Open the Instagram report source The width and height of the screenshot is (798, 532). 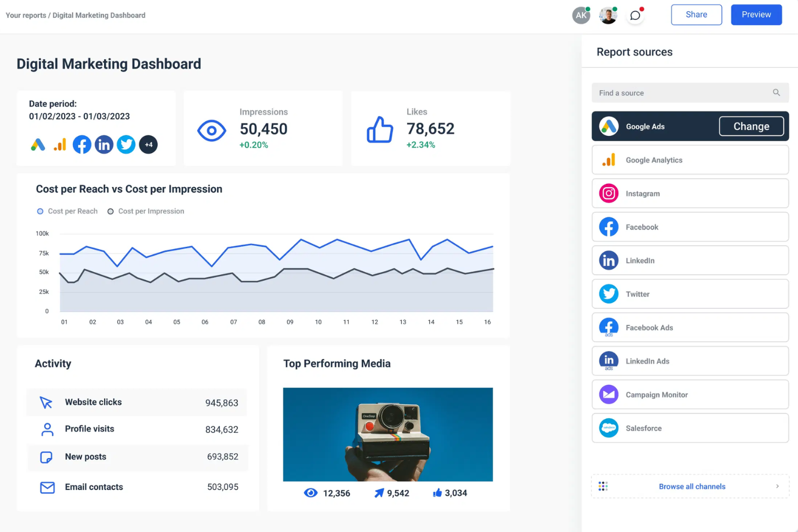pyautogui.click(x=608, y=194)
